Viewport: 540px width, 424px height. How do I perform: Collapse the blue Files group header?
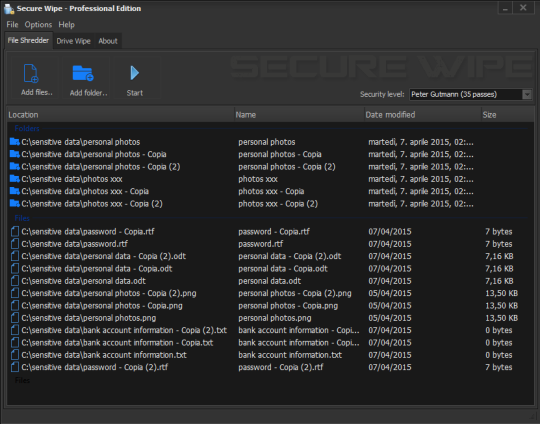click(22, 218)
